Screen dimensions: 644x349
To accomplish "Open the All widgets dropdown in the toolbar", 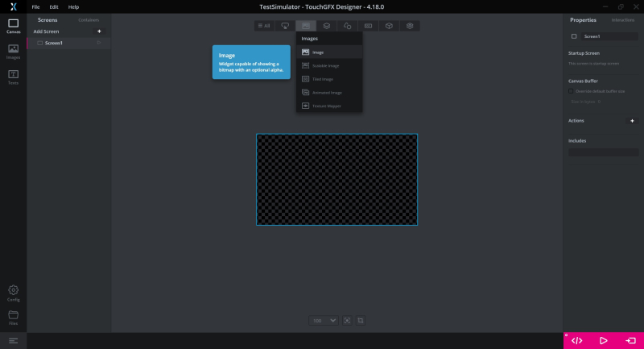I will [263, 26].
